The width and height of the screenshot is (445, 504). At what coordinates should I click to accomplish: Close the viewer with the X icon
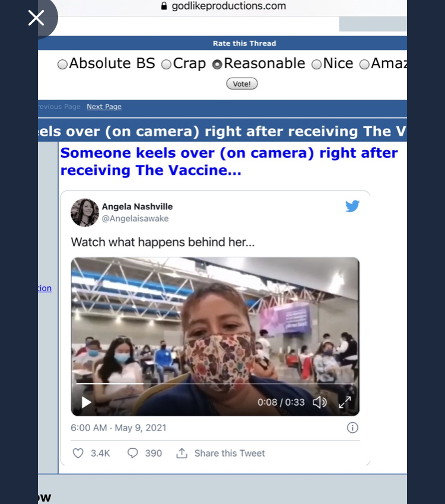point(36,18)
